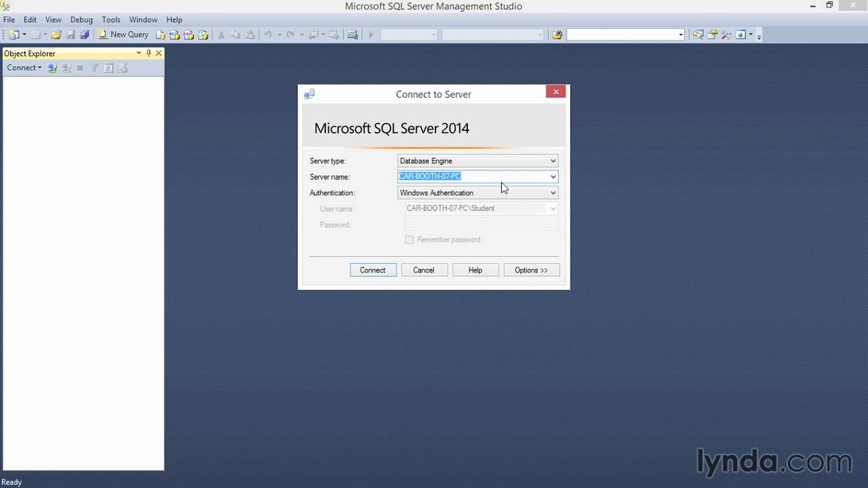The height and width of the screenshot is (488, 868).
Task: Click the New Project toolbar icon
Action: (x=14, y=34)
